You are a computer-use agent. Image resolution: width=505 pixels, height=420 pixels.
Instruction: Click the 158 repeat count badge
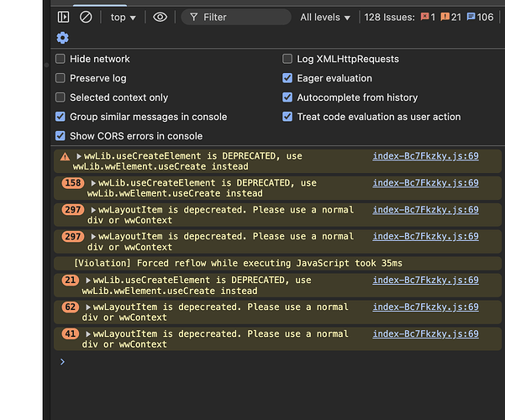74,183
